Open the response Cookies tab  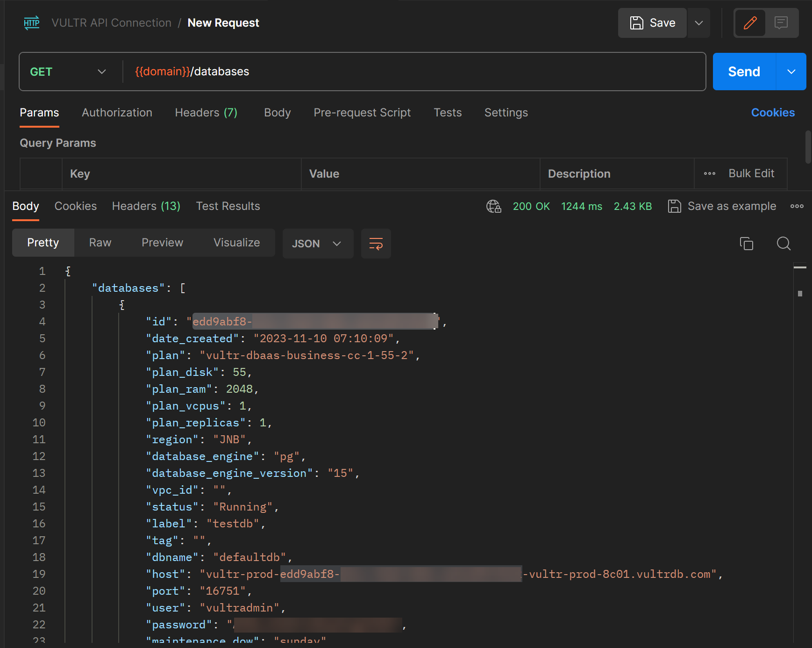coord(76,206)
